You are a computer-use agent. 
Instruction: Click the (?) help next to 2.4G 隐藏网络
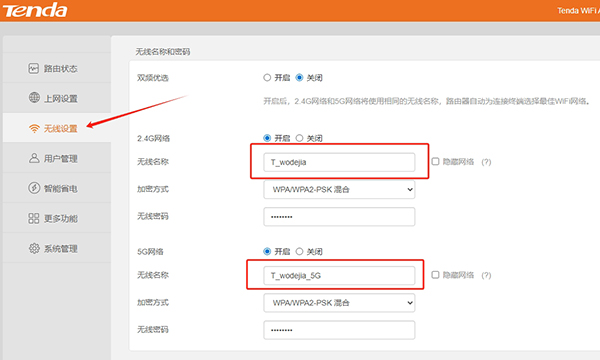pyautogui.click(x=486, y=162)
